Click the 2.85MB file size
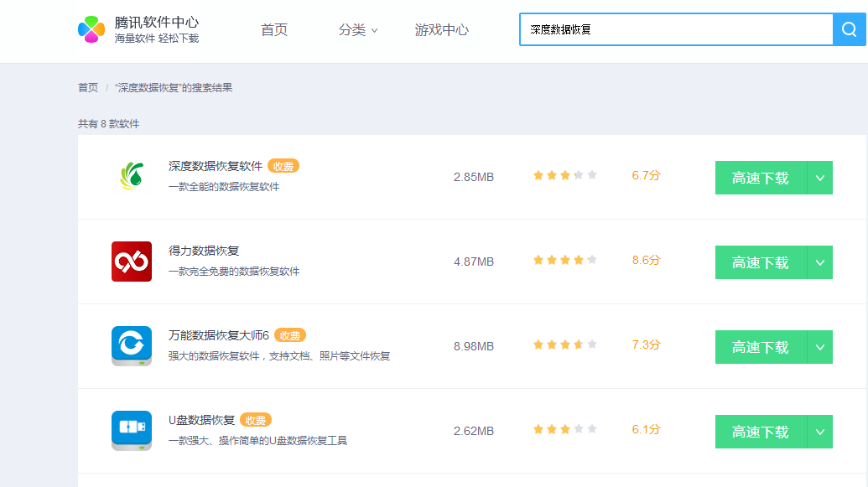Screen dimensions: 868x487 (x=474, y=177)
